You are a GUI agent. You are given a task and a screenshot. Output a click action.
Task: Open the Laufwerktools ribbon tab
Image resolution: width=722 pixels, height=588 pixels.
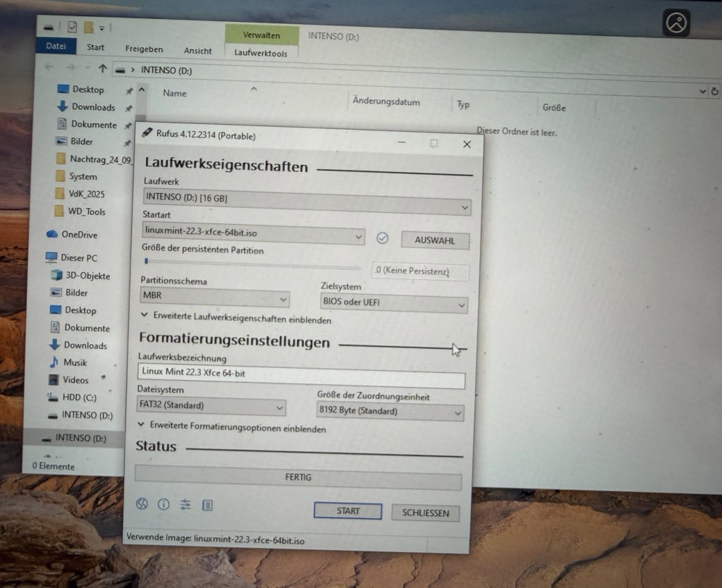pyautogui.click(x=261, y=53)
